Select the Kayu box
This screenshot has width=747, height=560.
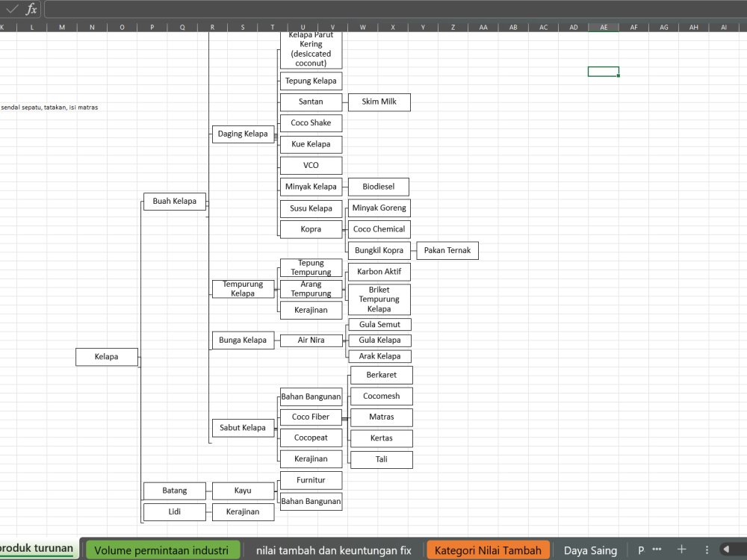tap(243, 491)
